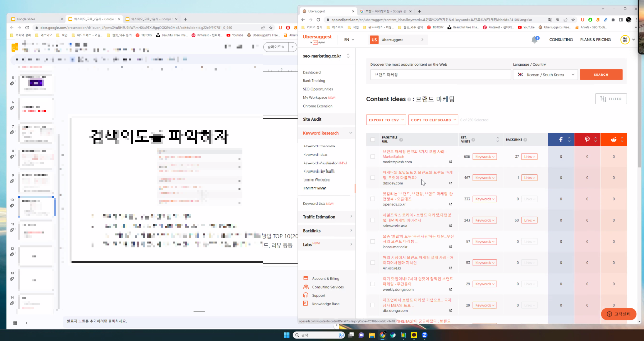This screenshot has width=644, height=341.
Task: Open grid view in Google Slides window
Action: [15, 323]
